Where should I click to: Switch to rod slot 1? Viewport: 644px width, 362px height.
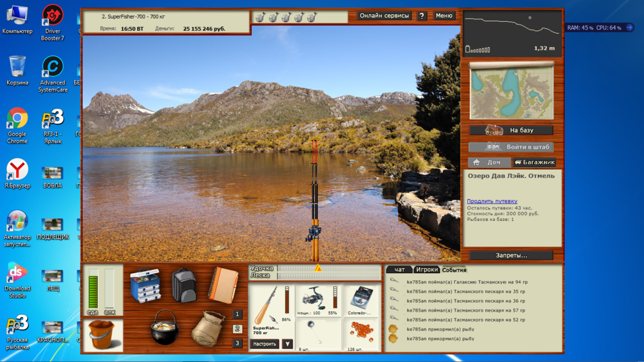click(238, 314)
